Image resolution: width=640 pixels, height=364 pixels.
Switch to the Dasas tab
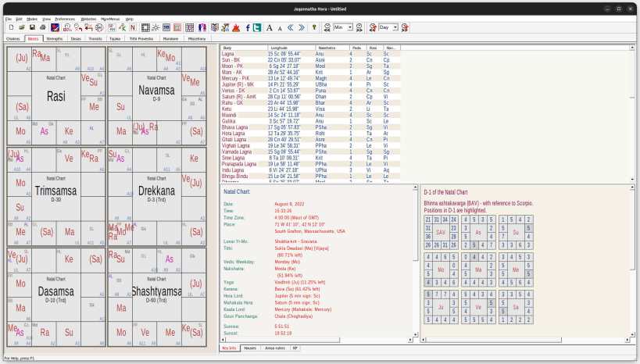click(76, 39)
